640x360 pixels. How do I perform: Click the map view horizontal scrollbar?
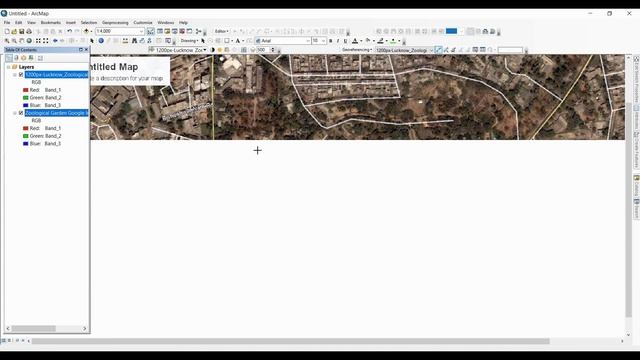pos(291,341)
